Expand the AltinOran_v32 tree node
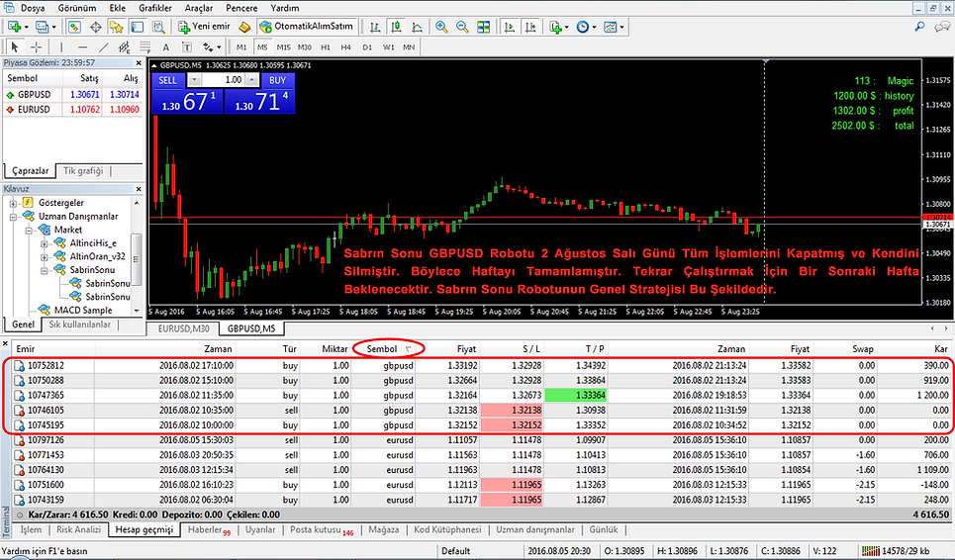This screenshot has height=560, width=955. 45,257
